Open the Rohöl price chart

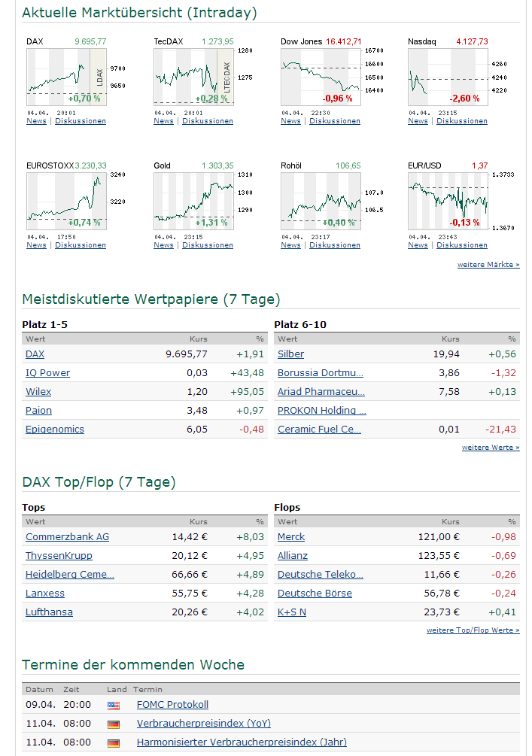(321, 201)
